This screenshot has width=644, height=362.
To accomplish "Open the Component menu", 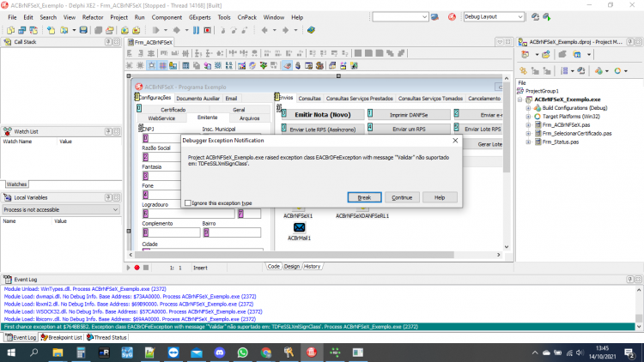I will point(167,17).
